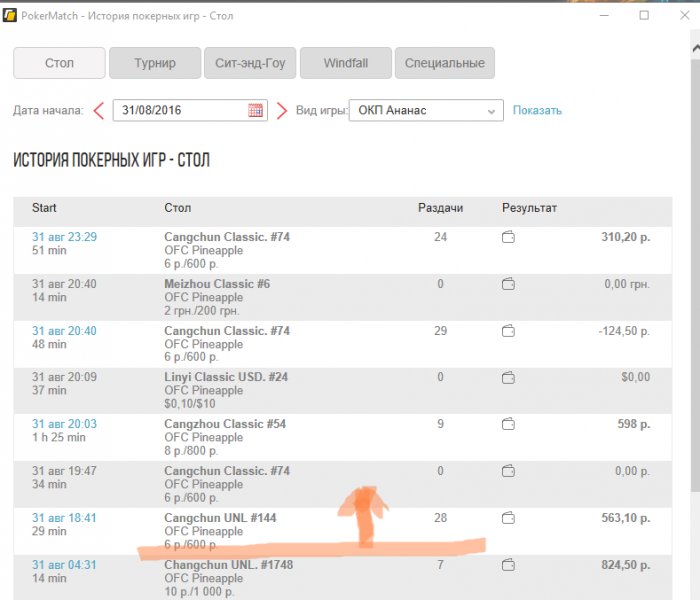Click duration 1 h 25 min
This screenshot has width=700, height=600.
click(58, 438)
